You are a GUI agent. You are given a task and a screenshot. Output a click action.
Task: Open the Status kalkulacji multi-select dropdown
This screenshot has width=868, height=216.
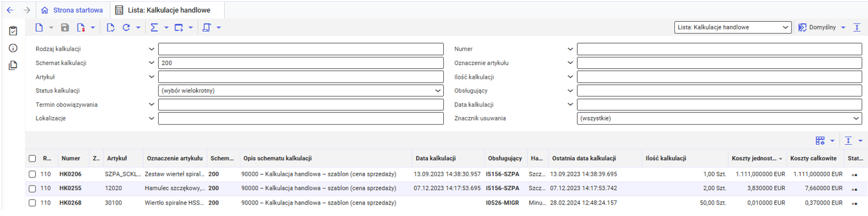[x=301, y=91]
